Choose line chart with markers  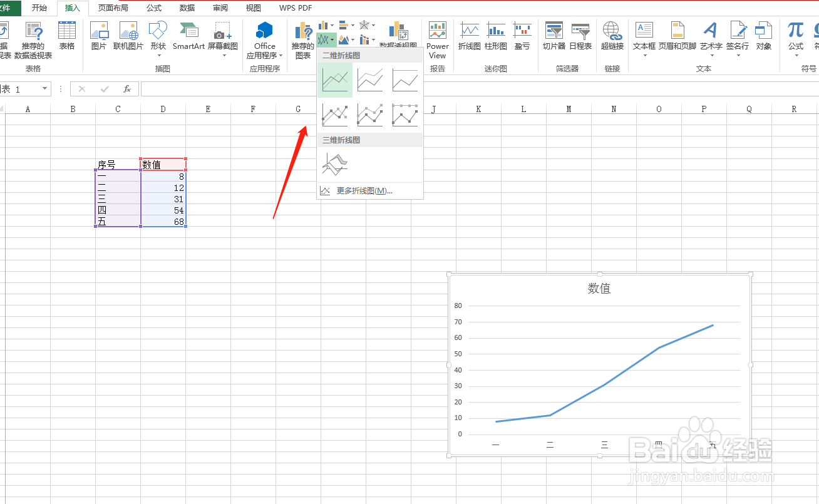(335, 115)
